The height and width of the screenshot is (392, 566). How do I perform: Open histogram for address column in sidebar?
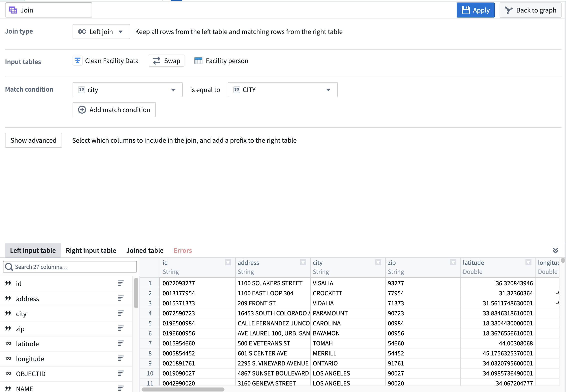pyautogui.click(x=121, y=298)
